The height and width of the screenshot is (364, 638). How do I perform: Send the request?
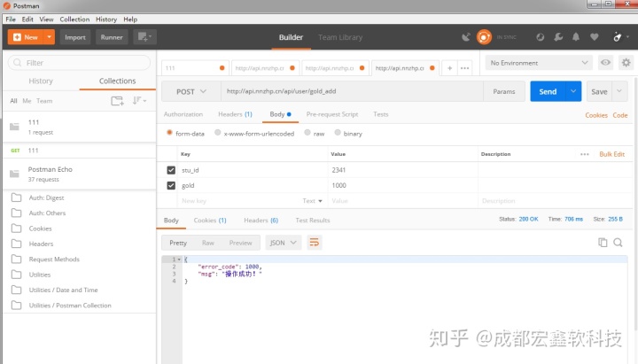(548, 91)
